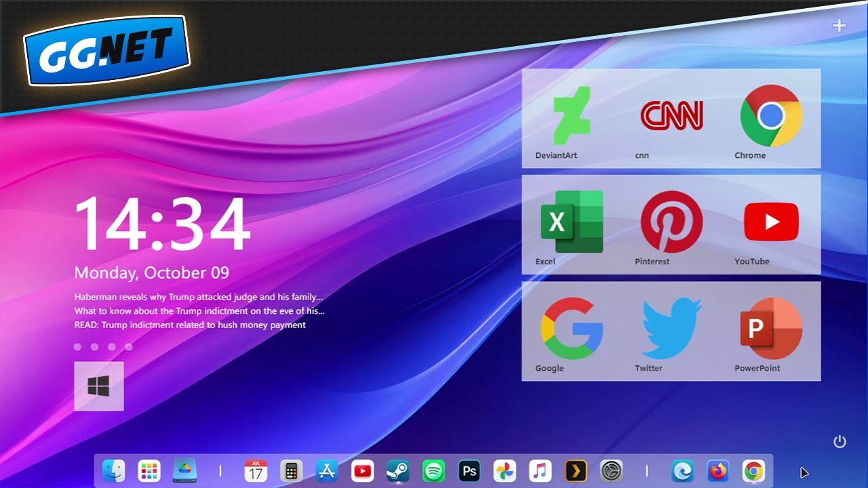Open Plex from the dock
Screen dimensions: 868x488
click(x=576, y=470)
